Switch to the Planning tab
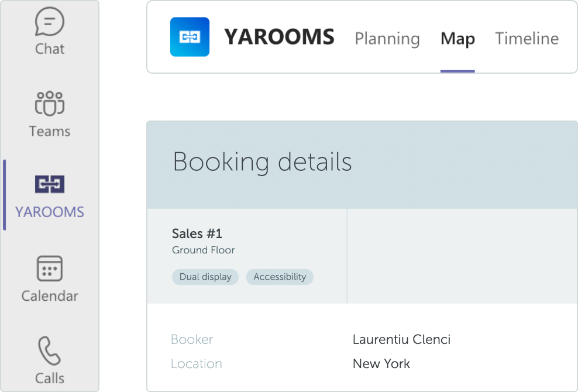578x392 pixels. [x=387, y=39]
